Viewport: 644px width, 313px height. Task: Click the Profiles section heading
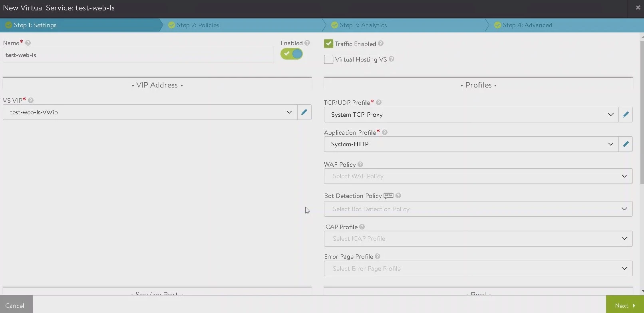click(x=479, y=85)
